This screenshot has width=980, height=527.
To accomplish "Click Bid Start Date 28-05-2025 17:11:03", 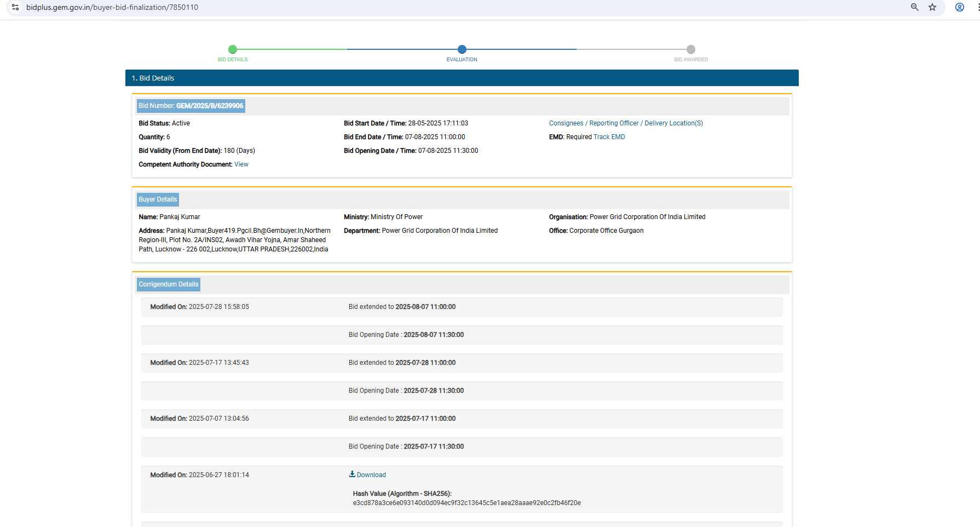I will (x=406, y=123).
